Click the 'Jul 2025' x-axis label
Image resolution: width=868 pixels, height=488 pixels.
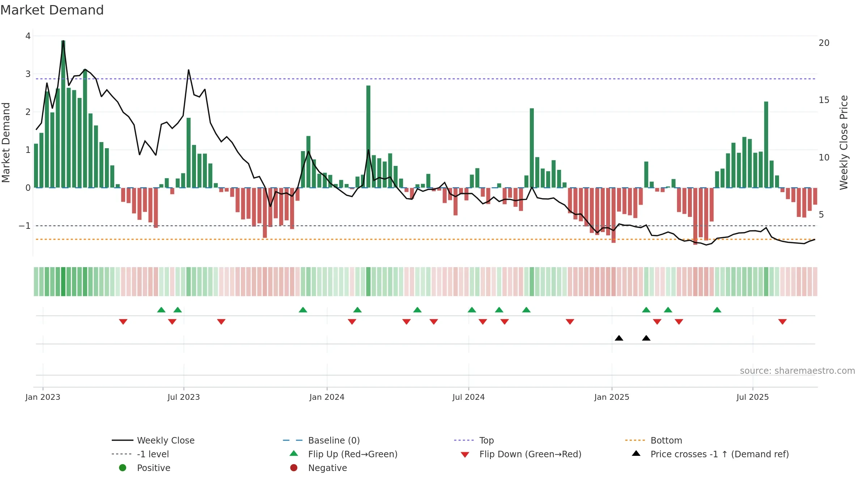753,397
